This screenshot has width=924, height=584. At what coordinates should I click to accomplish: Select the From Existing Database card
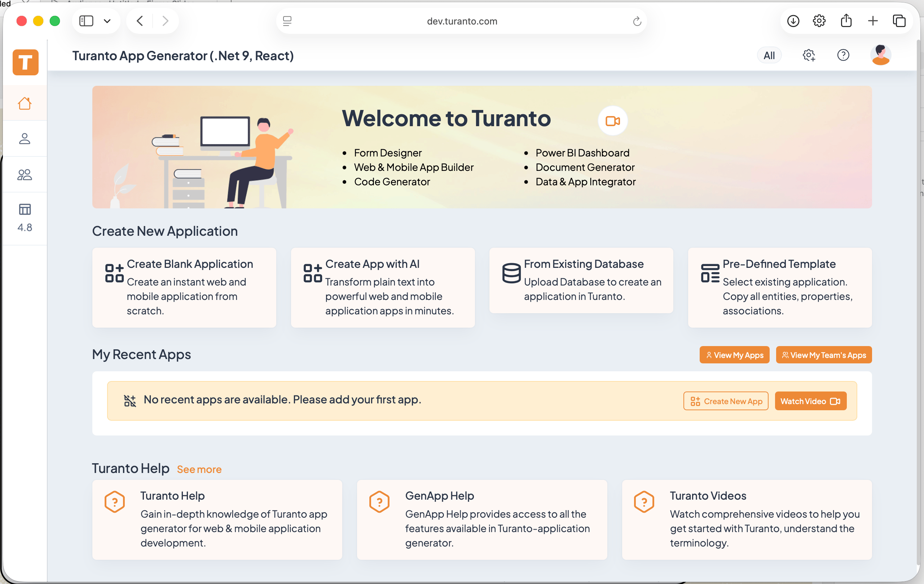point(581,280)
